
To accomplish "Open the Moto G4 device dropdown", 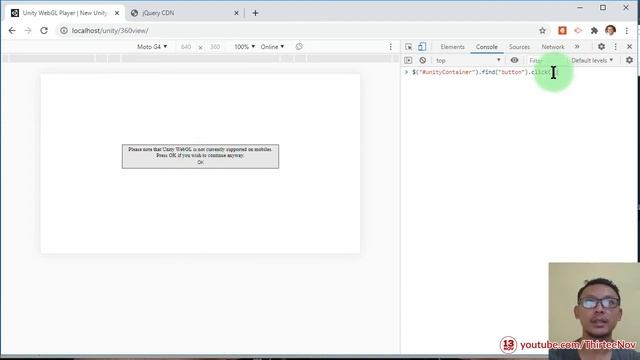I will tap(152, 47).
